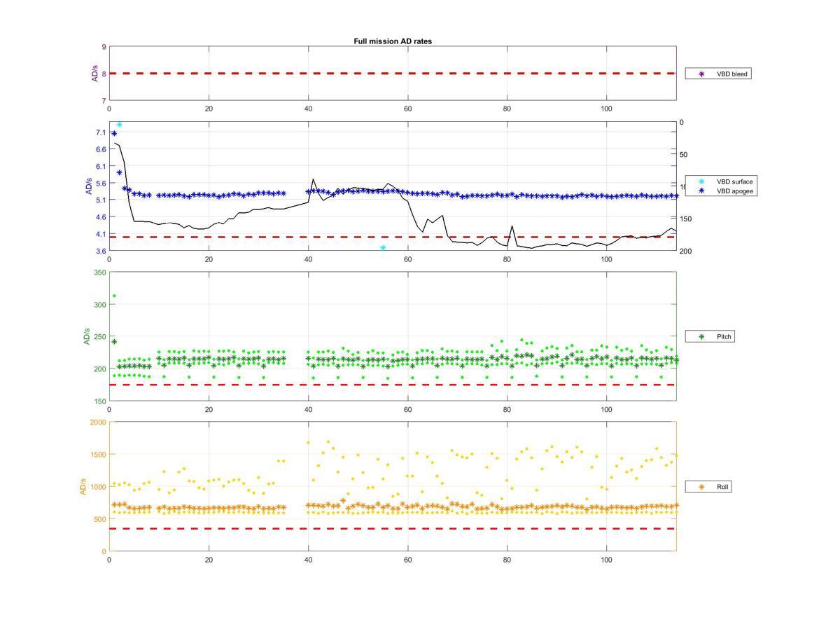Click the purple 'AD/s' axis label
The height and width of the screenshot is (620, 840).
(95, 74)
